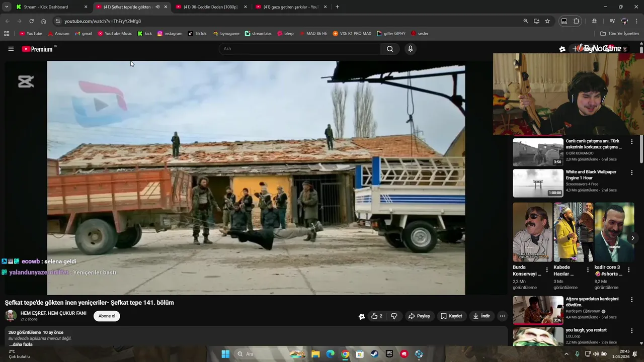Open a new browser tab

337,7
